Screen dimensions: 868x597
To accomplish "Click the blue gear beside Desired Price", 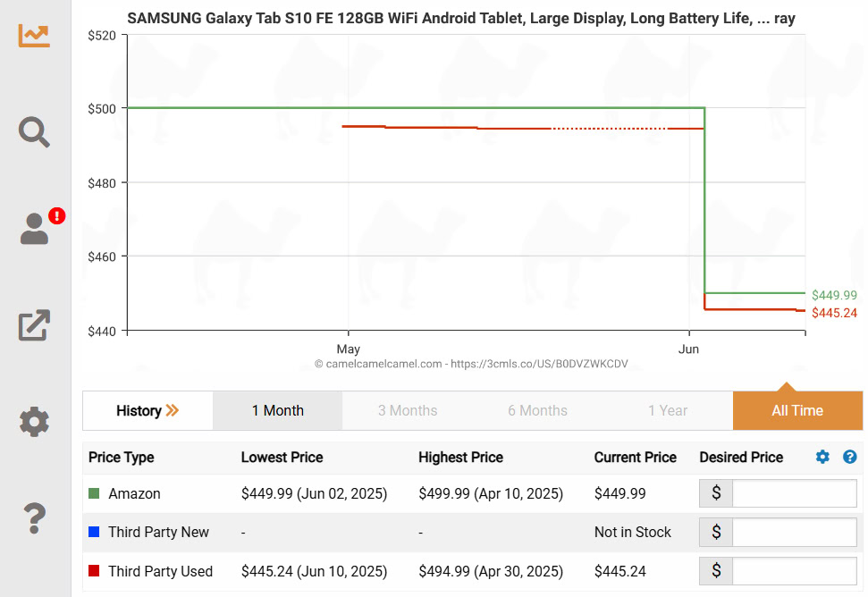I will [822, 458].
